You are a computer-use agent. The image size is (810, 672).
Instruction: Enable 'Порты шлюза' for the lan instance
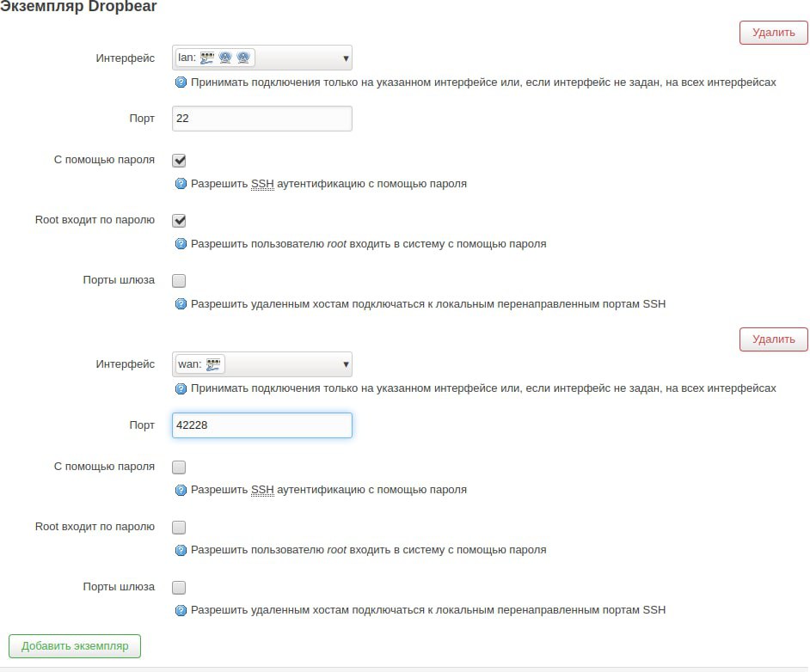click(179, 281)
